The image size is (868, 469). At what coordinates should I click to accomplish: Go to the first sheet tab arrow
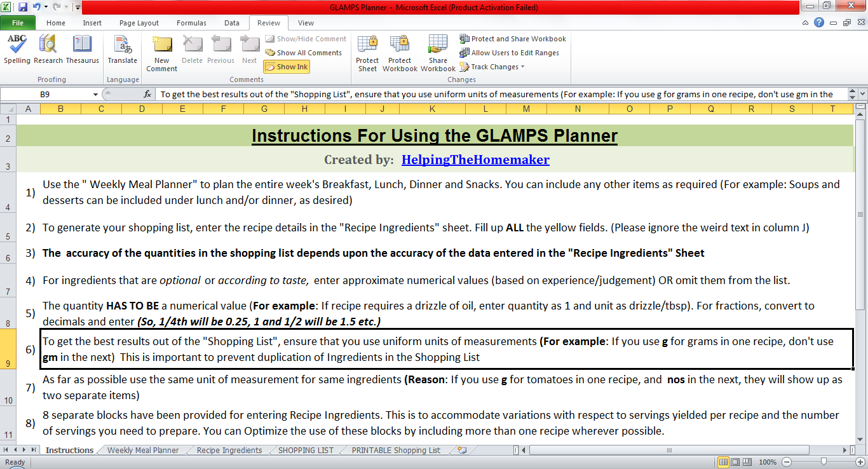tap(6, 450)
